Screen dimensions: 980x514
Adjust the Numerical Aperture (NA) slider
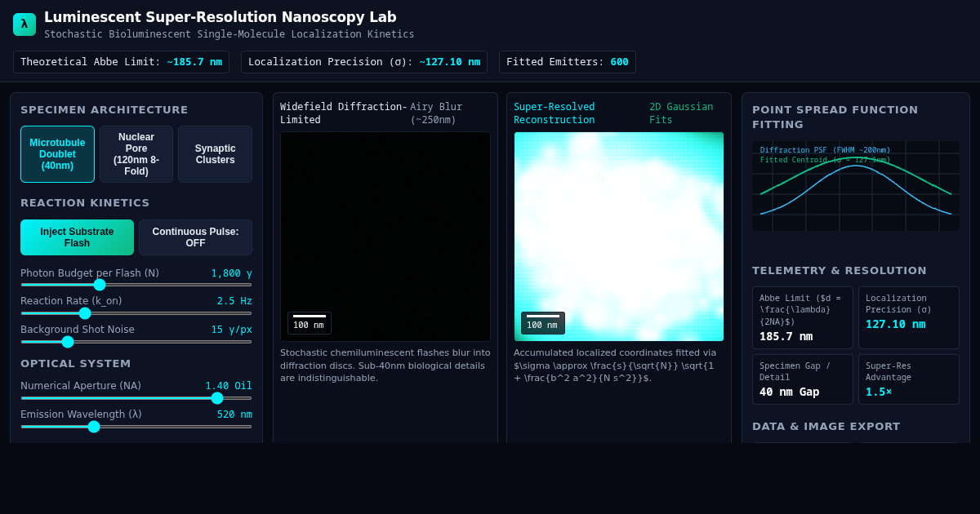coord(136,398)
